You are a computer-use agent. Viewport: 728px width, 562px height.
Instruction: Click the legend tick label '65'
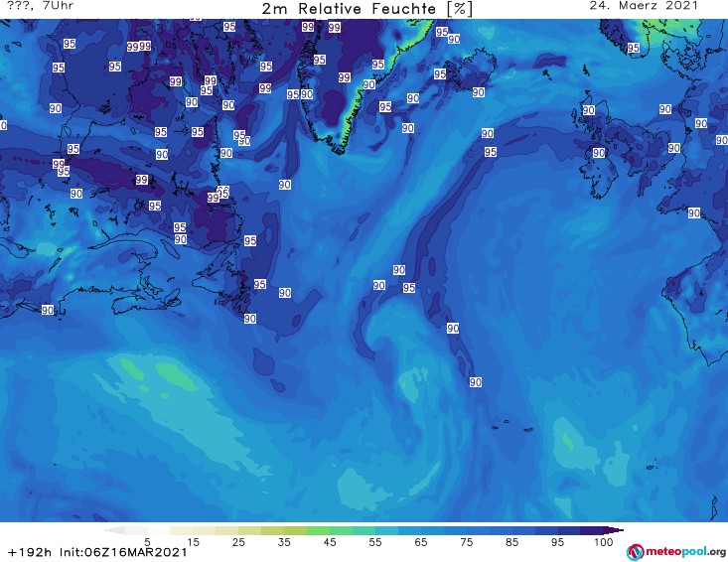421,542
